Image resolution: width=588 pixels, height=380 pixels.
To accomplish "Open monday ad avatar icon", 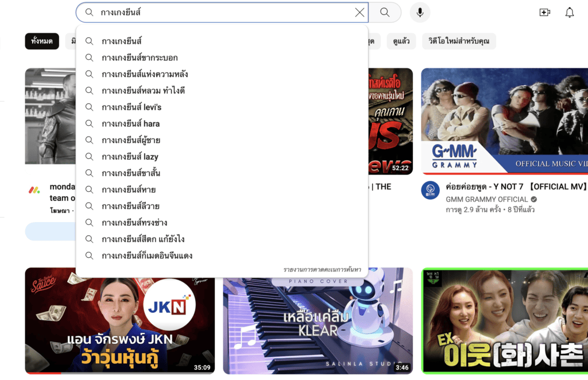I will (34, 191).
